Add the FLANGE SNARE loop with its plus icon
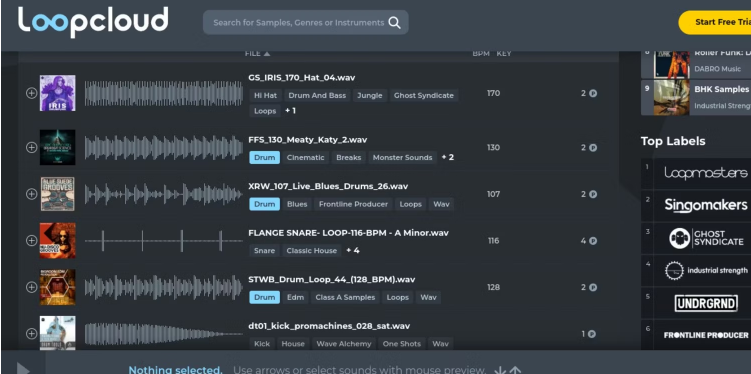Image resolution: width=751 pixels, height=374 pixels. [31, 240]
